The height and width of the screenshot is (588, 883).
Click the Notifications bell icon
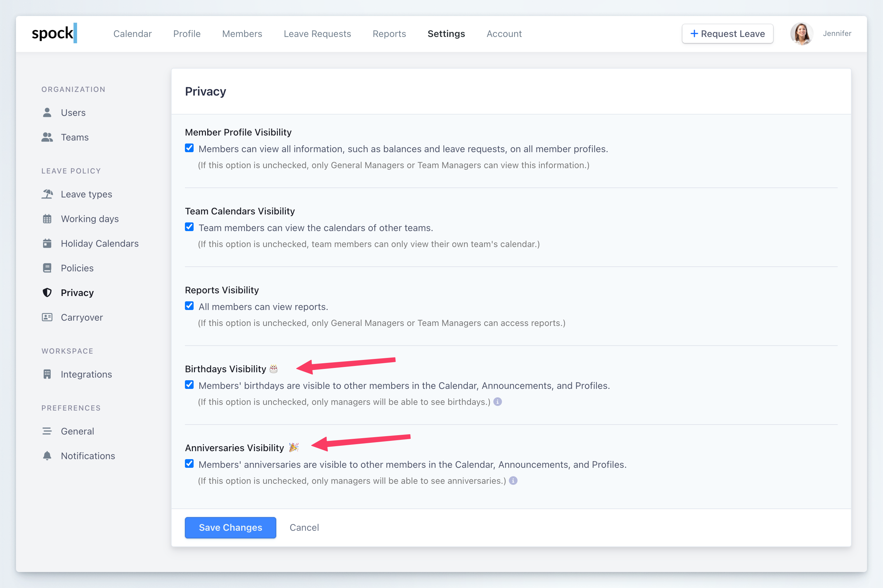coord(47,455)
